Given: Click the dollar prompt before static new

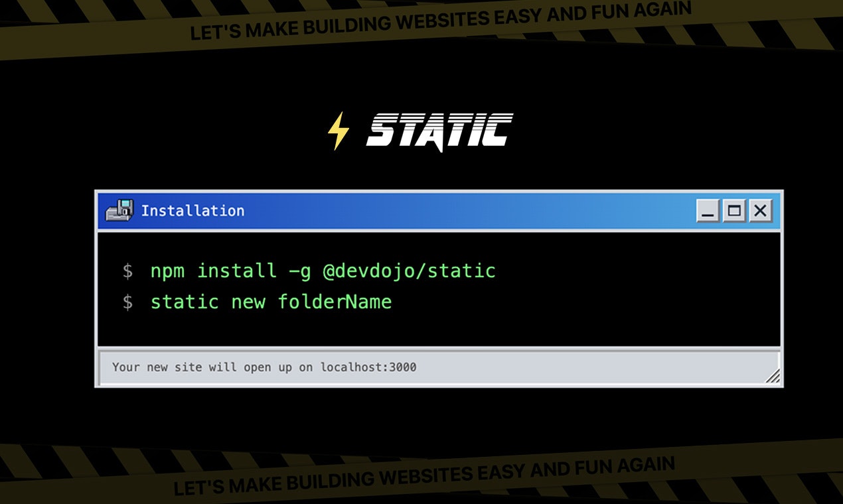Looking at the screenshot, I should click(x=127, y=302).
